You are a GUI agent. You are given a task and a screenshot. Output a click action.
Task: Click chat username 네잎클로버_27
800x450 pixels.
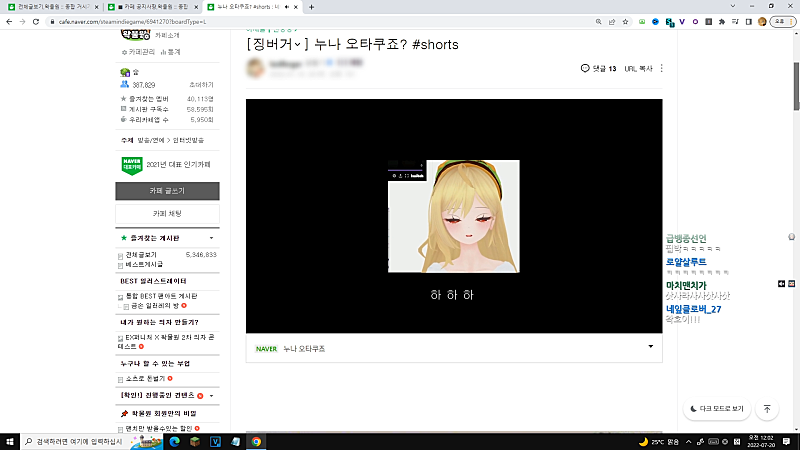(x=693, y=309)
